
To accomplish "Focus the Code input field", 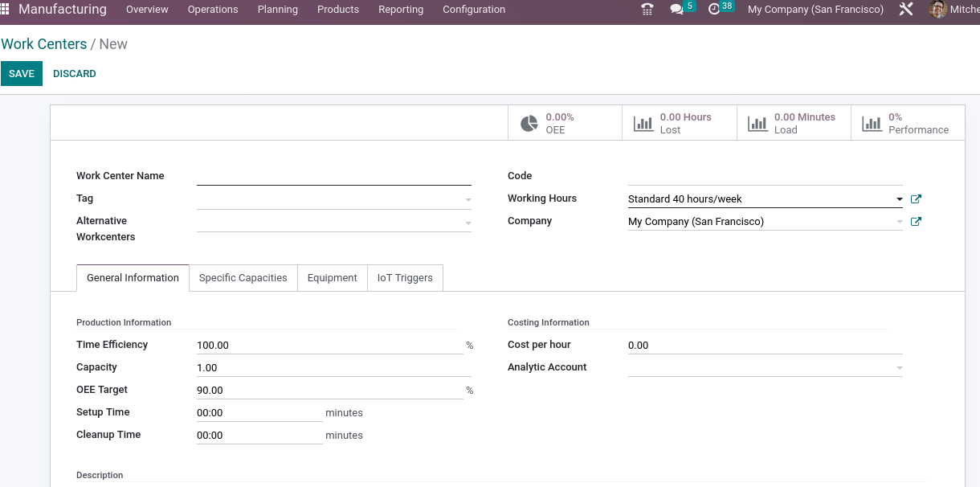I will point(766,176).
